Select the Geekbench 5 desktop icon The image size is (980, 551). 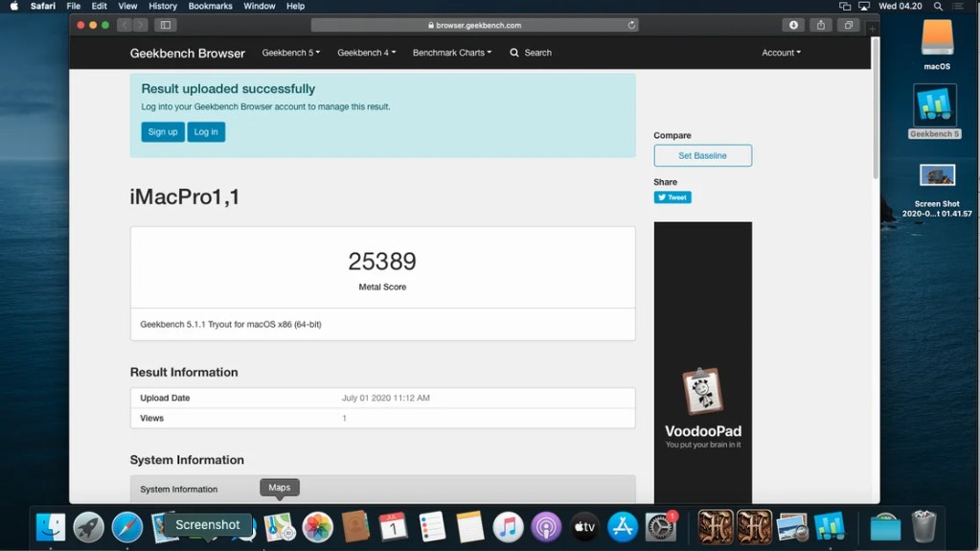[x=935, y=111]
